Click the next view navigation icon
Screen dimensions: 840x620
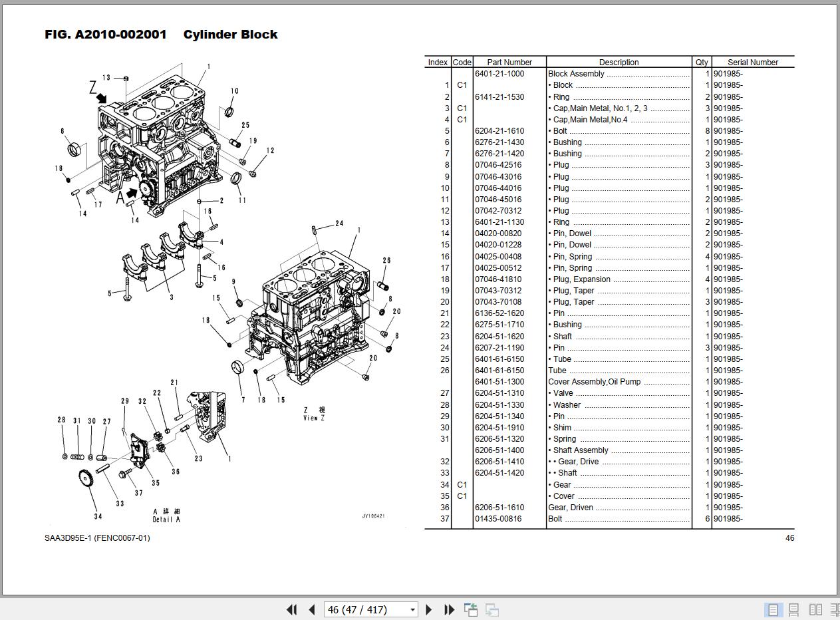pos(492,609)
